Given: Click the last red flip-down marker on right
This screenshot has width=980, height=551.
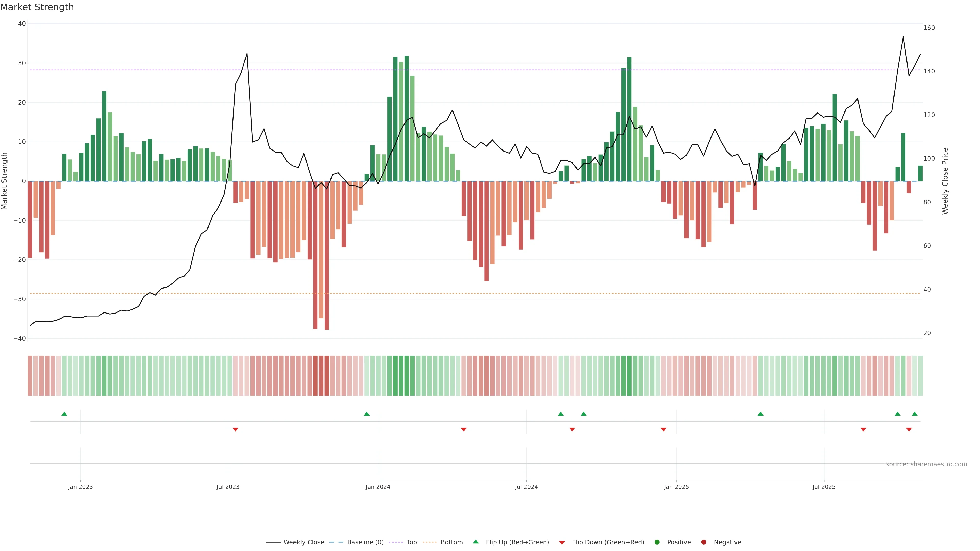Looking at the screenshot, I should pos(909,429).
